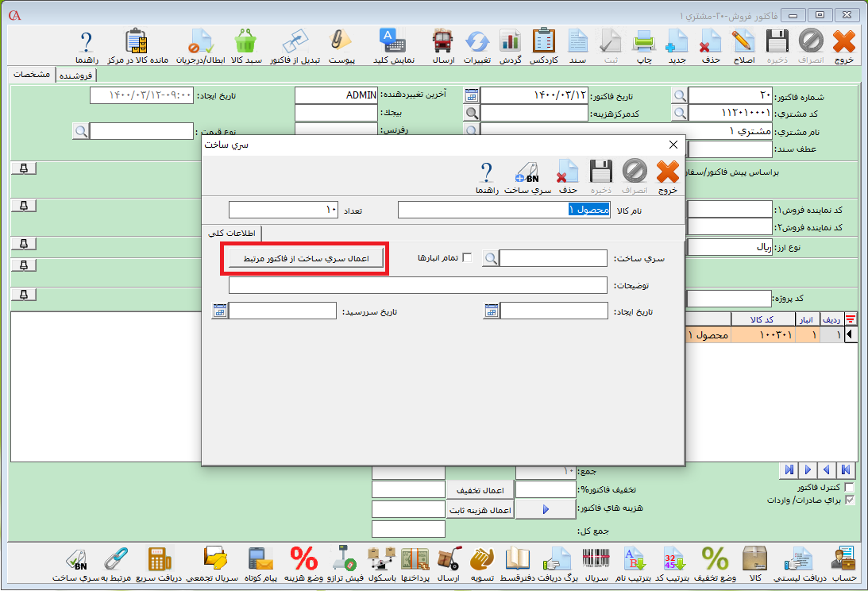Open the calendar next to تاريخ فاکتور
868x591 pixels.
(472, 95)
